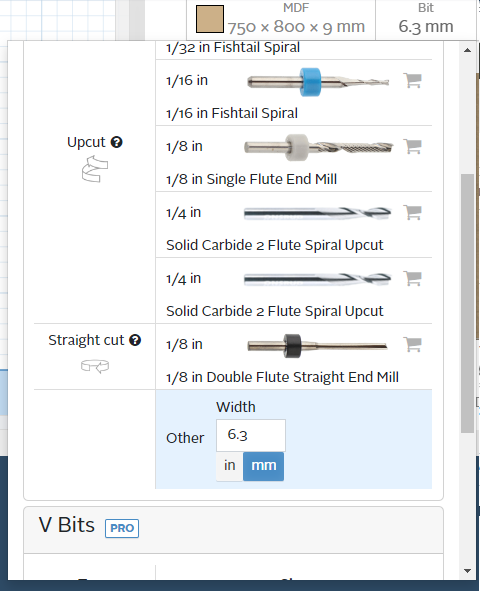Open the Bit 6.3 mm selector
Image resolution: width=480 pixels, height=591 pixels.
click(x=426, y=20)
